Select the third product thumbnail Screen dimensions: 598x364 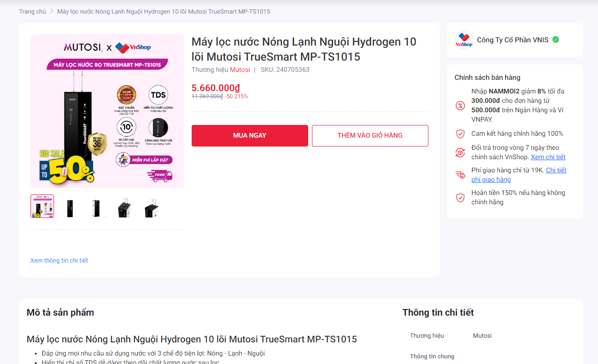tap(97, 206)
